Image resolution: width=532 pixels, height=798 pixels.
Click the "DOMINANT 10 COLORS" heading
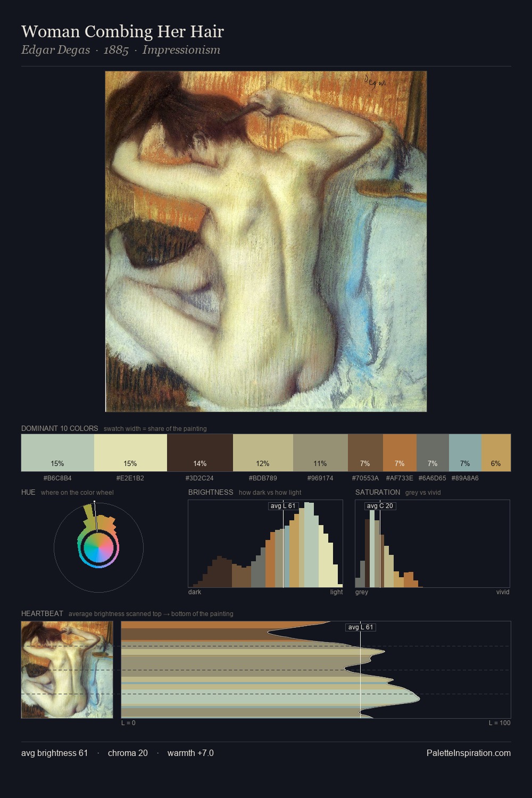[60, 428]
